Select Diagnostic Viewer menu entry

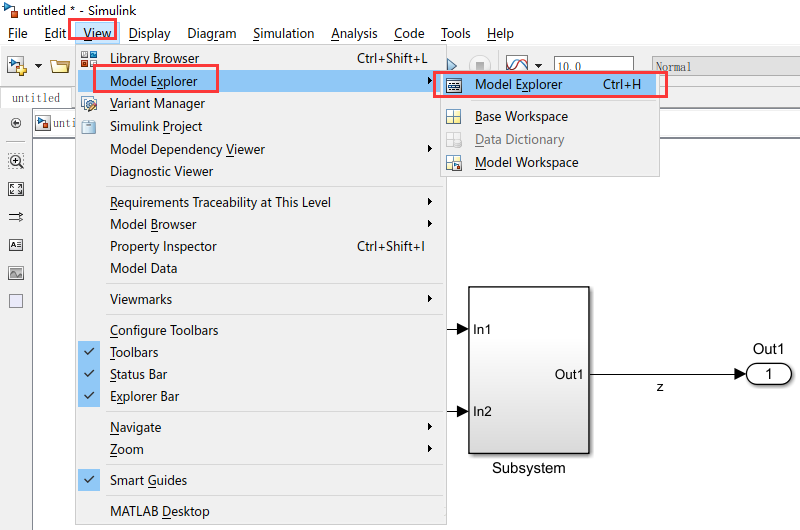(260, 171)
